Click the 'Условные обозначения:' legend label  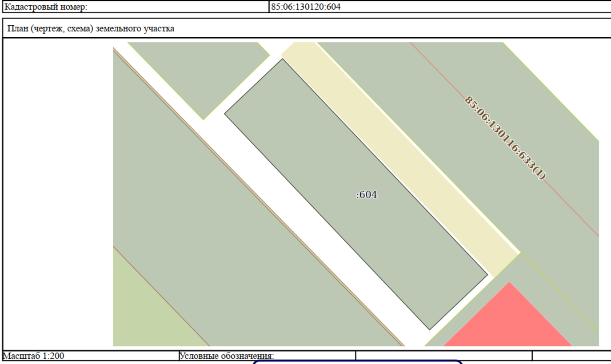[227, 356]
